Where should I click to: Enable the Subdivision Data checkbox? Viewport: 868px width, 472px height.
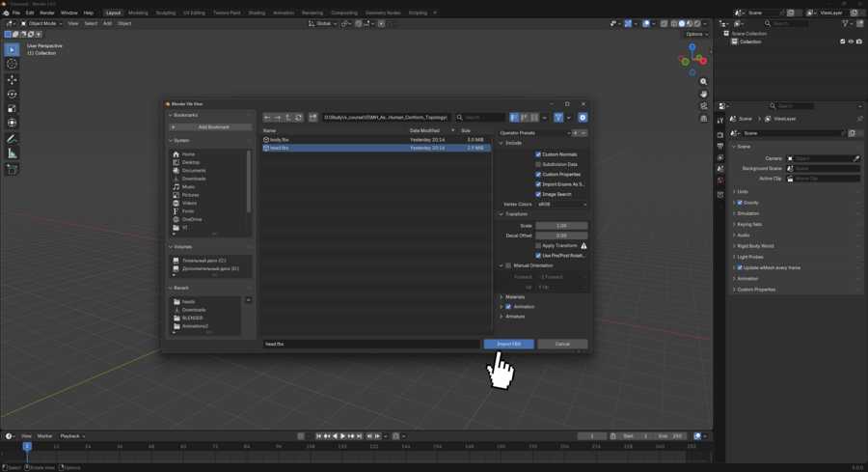(x=538, y=164)
